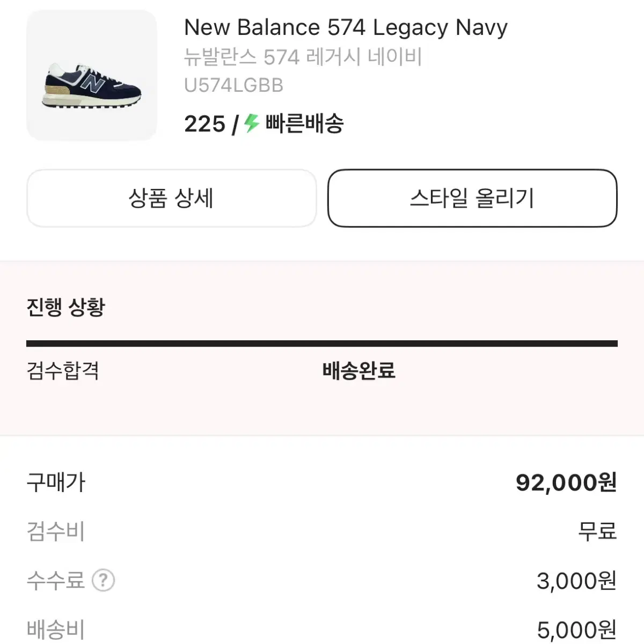This screenshot has width=644, height=644.
Task: Open the New Balance 574 shoe thumbnail
Action: point(92,76)
